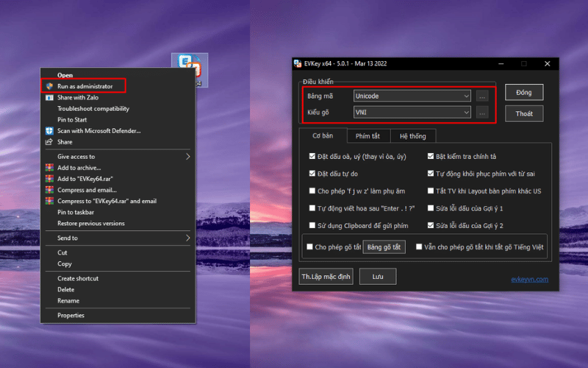
Task: Switch to the Cơ bản tab
Action: pyautogui.click(x=323, y=135)
